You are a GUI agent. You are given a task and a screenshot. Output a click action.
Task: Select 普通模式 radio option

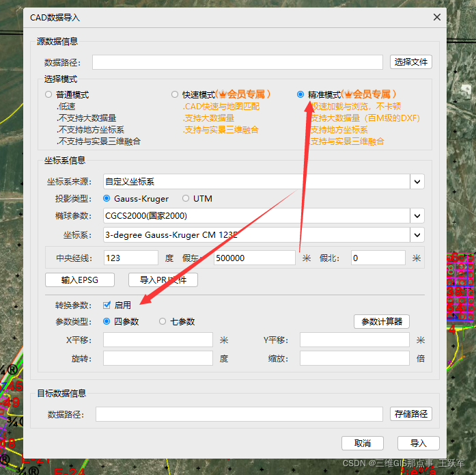tap(48, 95)
